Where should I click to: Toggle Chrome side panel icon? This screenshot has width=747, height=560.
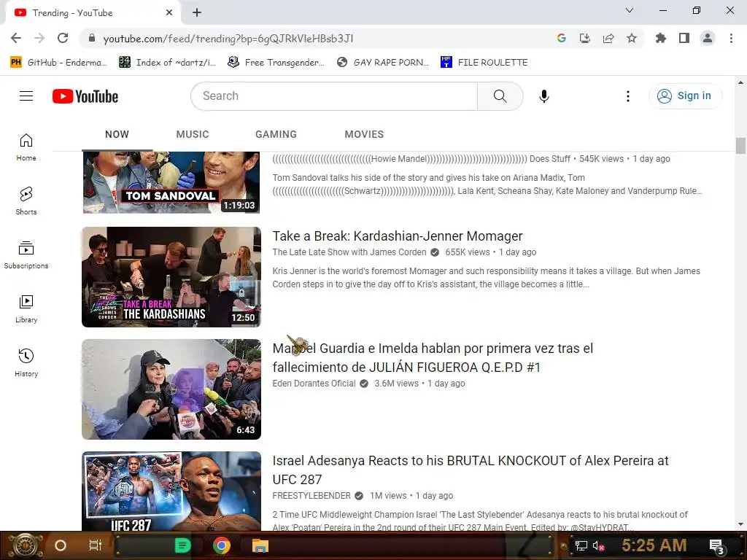pos(684,38)
